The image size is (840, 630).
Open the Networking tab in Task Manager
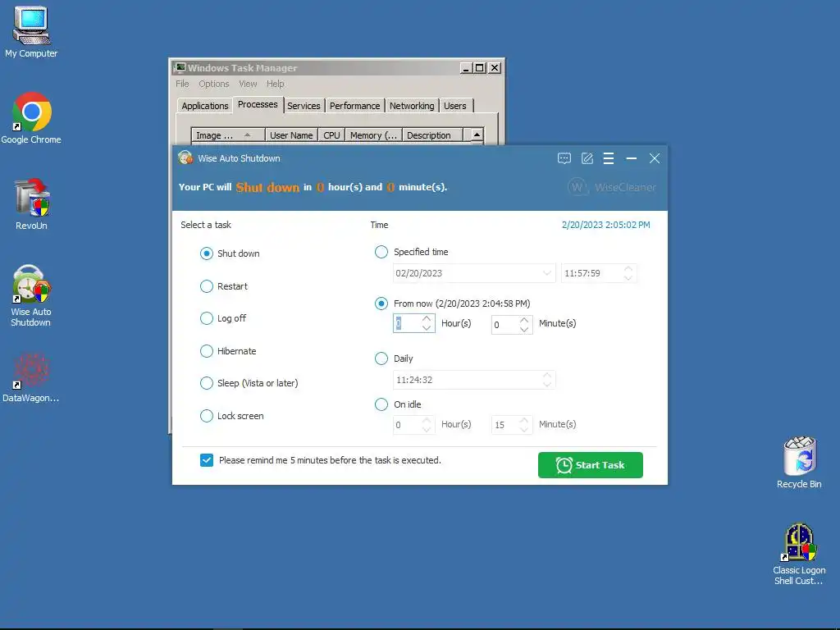point(412,106)
